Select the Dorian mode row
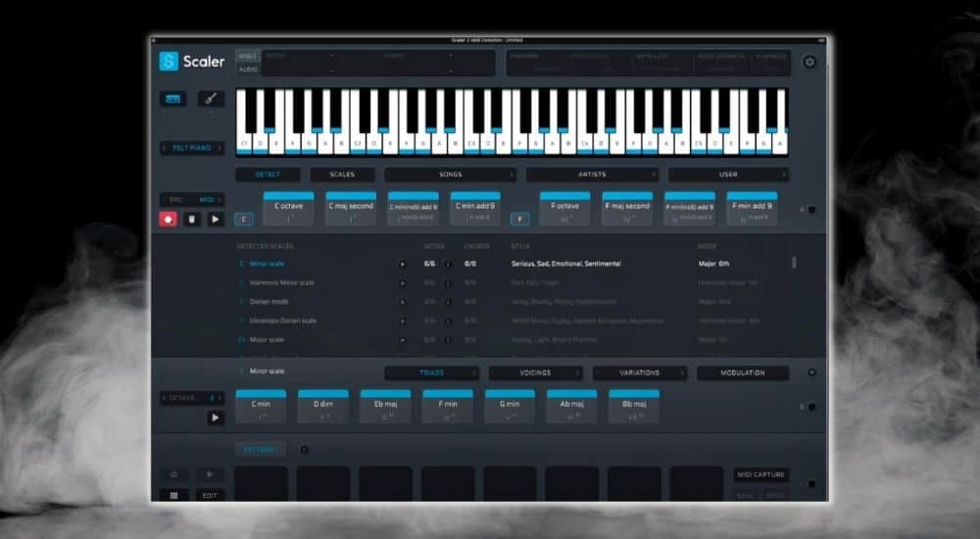Screen dimensions: 980x539 513,302
